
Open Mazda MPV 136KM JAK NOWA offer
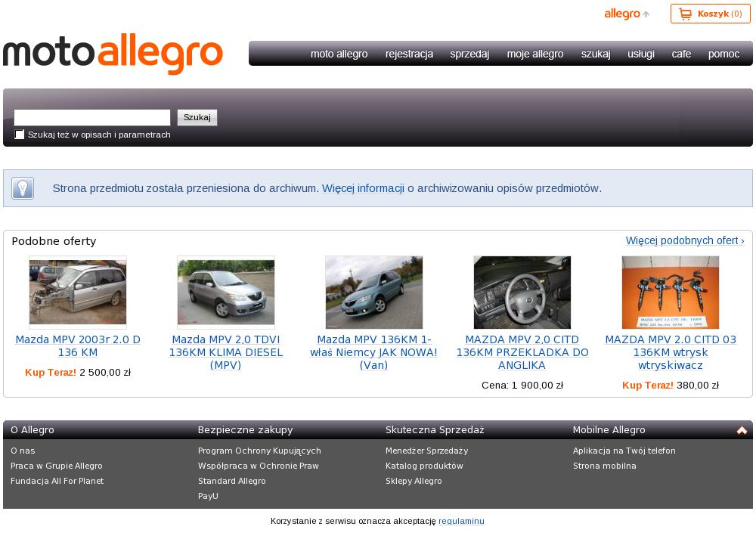click(373, 352)
